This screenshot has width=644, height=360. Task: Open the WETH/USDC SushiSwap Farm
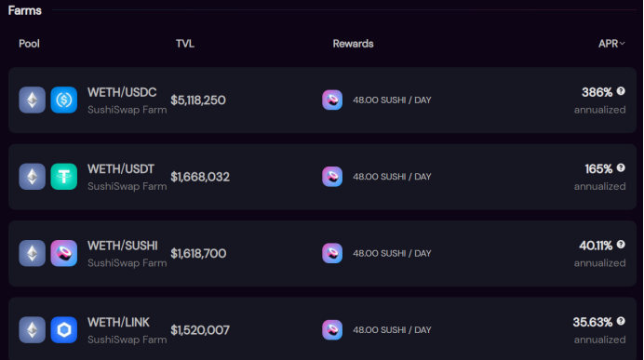point(322,100)
